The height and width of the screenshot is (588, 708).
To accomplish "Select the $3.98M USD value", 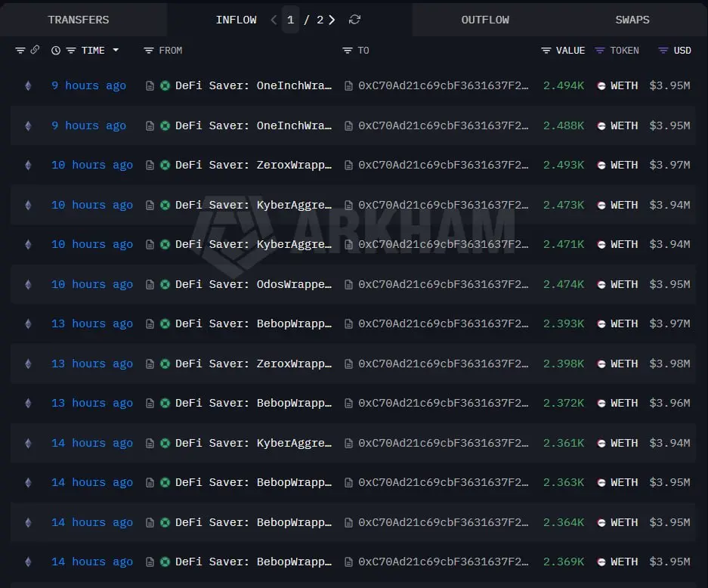I will tap(669, 364).
